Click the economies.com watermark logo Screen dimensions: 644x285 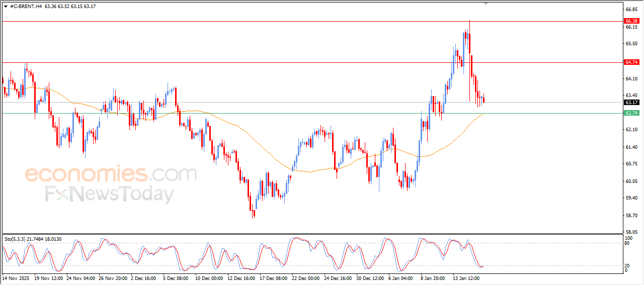pos(111,174)
